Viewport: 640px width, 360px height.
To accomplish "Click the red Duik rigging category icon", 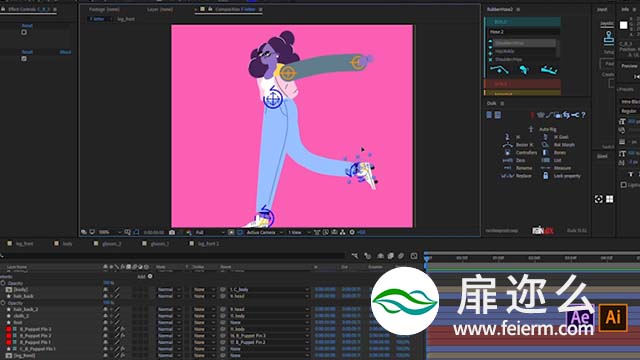I will (532, 115).
